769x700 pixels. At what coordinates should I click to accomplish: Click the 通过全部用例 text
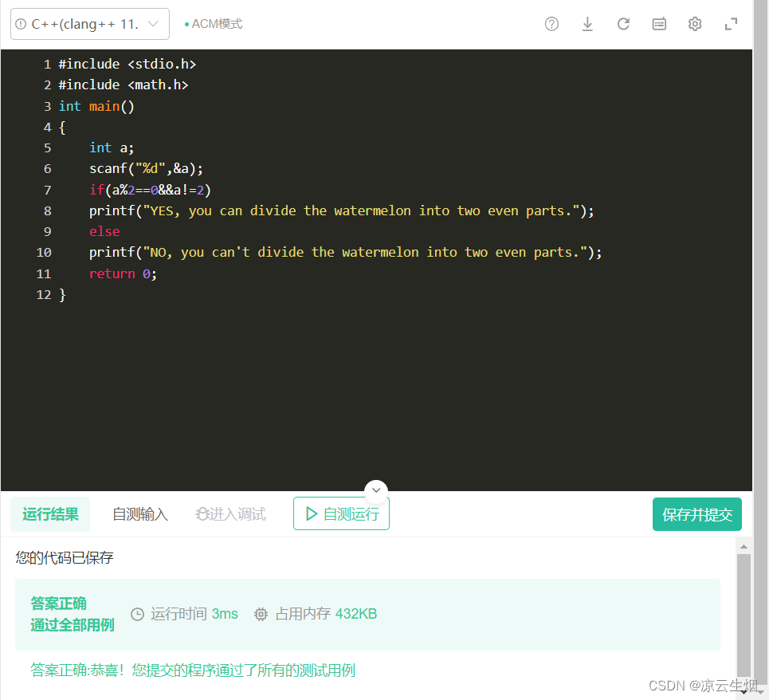point(72,625)
